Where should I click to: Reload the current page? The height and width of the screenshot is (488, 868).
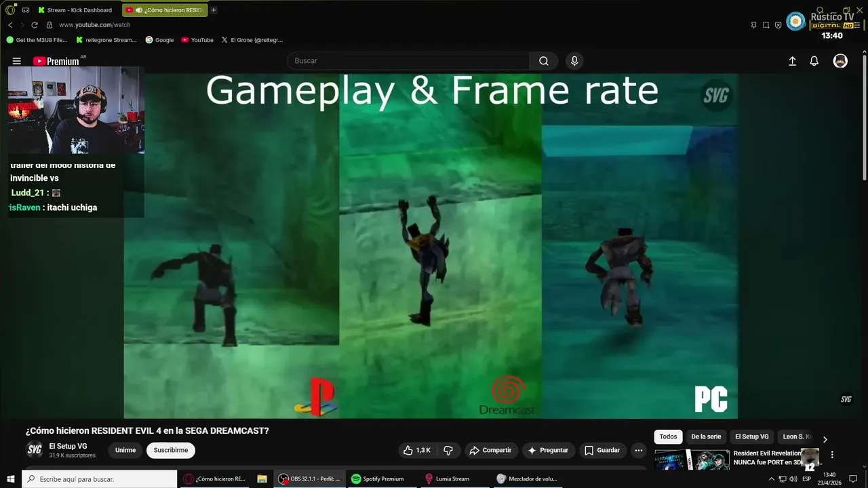[x=35, y=25]
